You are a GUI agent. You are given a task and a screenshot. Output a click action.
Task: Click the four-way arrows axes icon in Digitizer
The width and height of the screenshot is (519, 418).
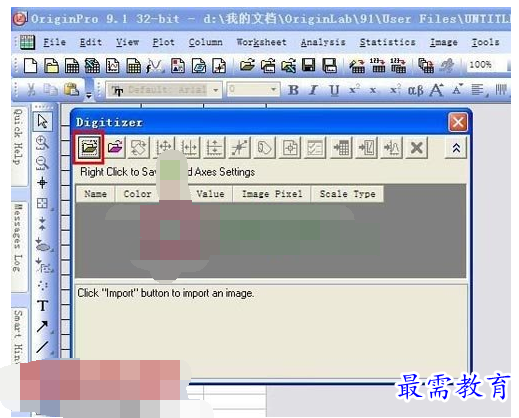[164, 147]
